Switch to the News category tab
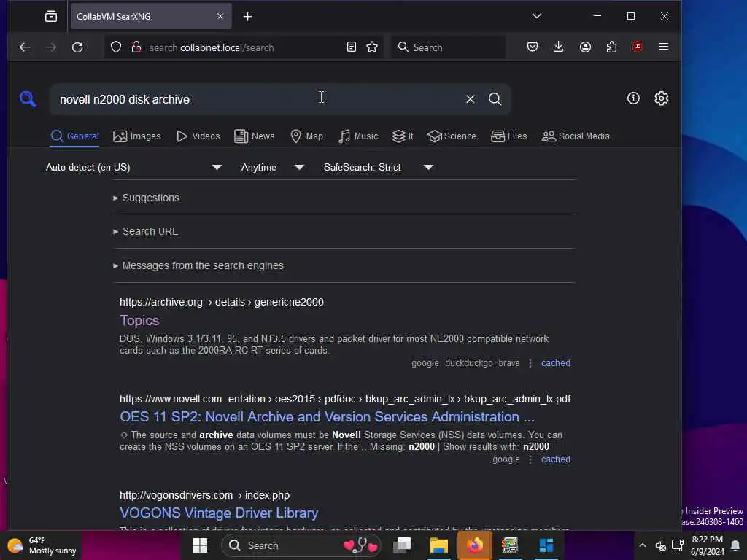Image resolution: width=747 pixels, height=560 pixels. click(255, 136)
